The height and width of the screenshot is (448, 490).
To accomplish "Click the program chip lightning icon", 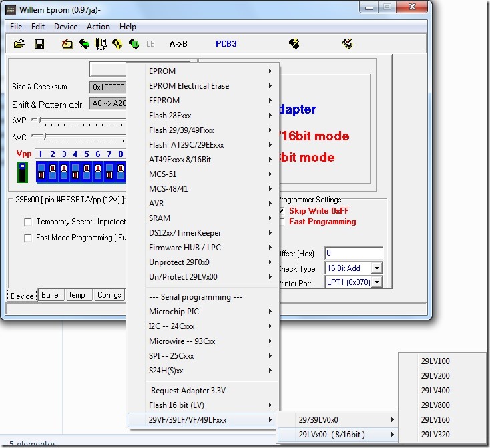I will point(294,44).
